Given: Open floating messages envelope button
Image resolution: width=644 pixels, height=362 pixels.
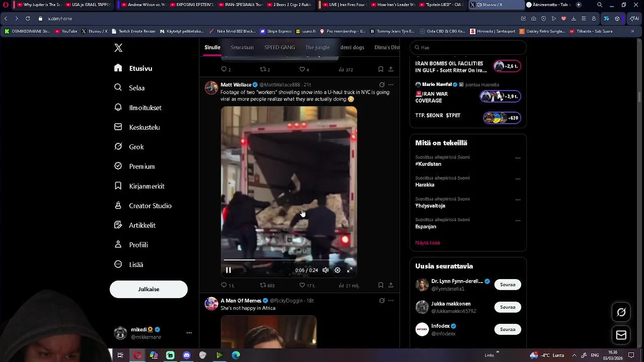Looking at the screenshot, I should 621,335.
